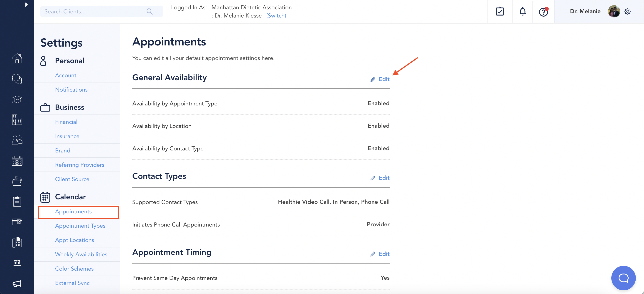This screenshot has height=294, width=644.
Task: Open the Clients people icon
Action: coord(17,140)
